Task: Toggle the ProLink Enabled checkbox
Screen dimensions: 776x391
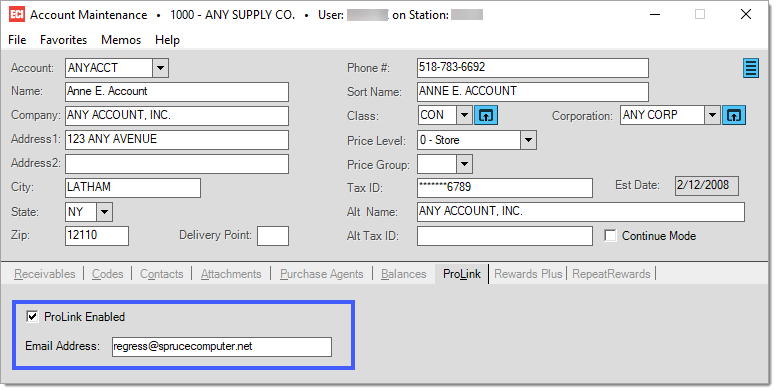Action: click(32, 317)
